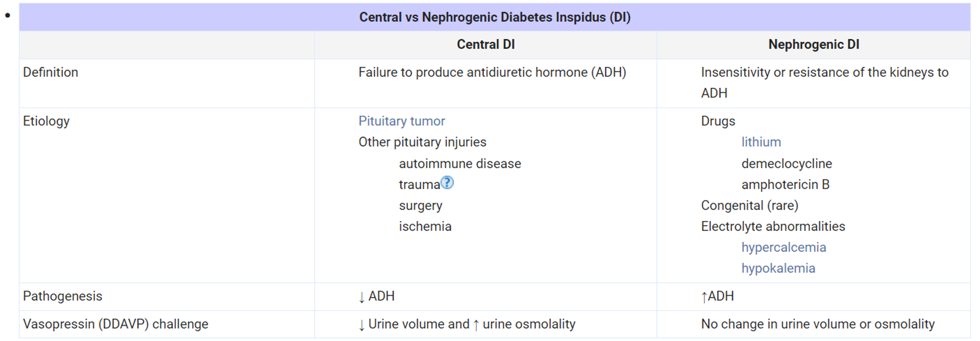Screen dimensions: 980x341
Task: Click the 'No change in urine volume' cell
Action: point(817,324)
